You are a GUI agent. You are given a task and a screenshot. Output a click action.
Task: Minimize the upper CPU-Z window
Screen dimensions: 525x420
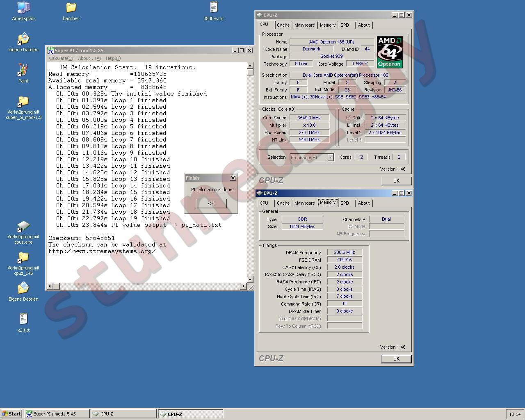[395, 15]
